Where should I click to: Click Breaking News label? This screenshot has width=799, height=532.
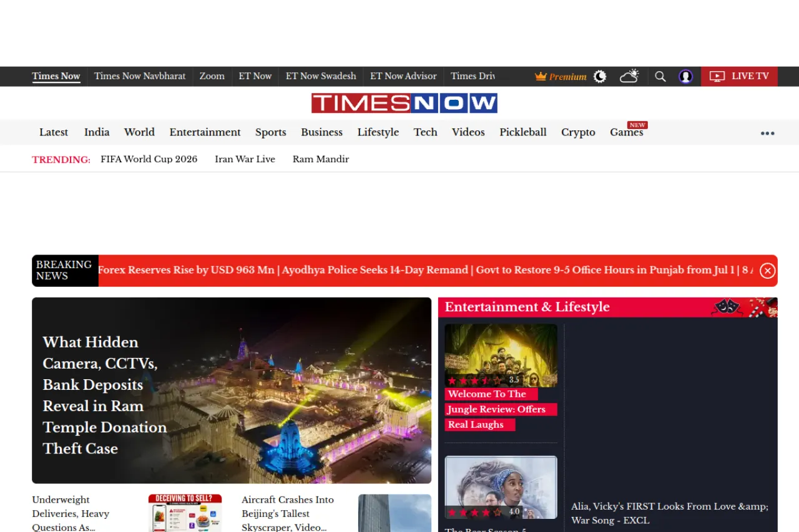[x=64, y=270]
